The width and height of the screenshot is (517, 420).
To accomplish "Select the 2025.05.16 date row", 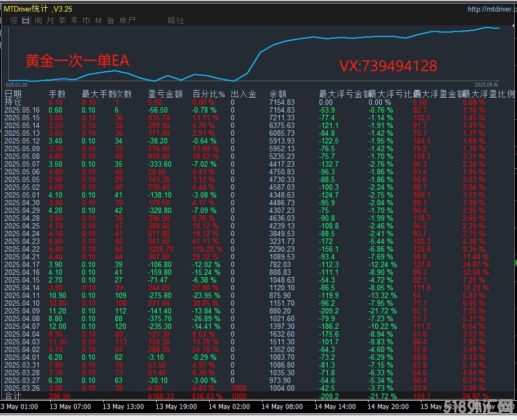I will coord(22,110).
